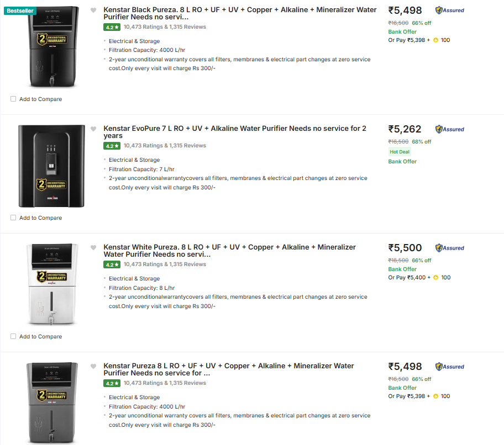Image resolution: width=504 pixels, height=445 pixels.
Task: Click Bank Offer under the ₹5,500 price
Action: (402, 269)
